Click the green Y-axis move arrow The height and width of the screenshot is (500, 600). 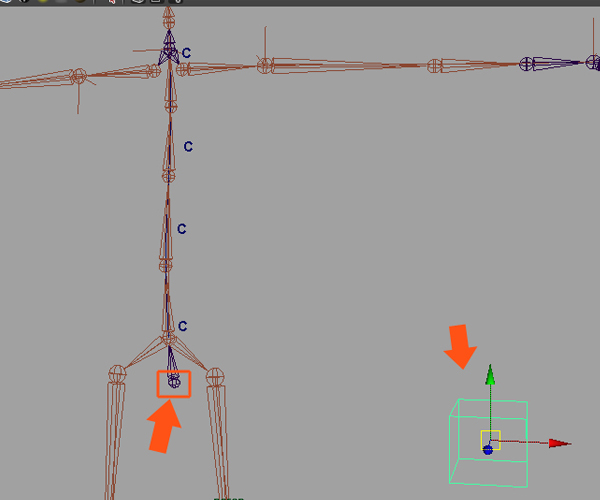pos(490,375)
